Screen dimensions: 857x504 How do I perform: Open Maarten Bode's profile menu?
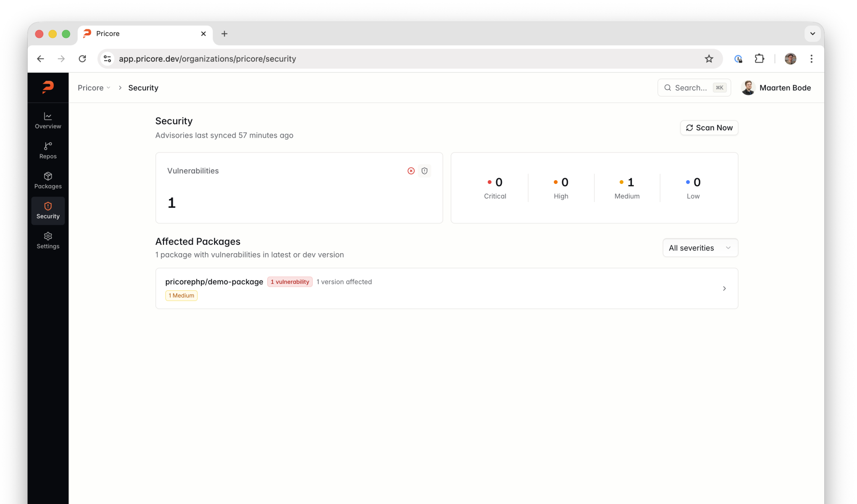776,87
